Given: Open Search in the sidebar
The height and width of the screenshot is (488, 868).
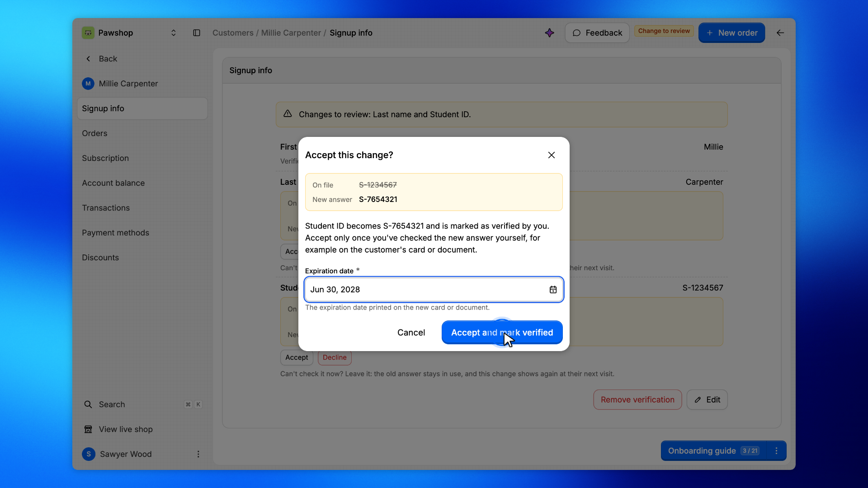Looking at the screenshot, I should (142, 404).
